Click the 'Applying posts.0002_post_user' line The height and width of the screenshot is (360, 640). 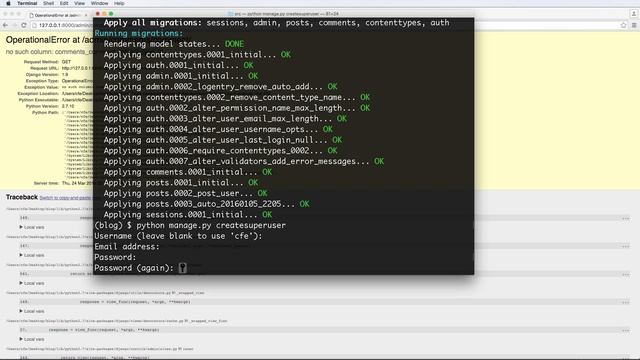186,193
